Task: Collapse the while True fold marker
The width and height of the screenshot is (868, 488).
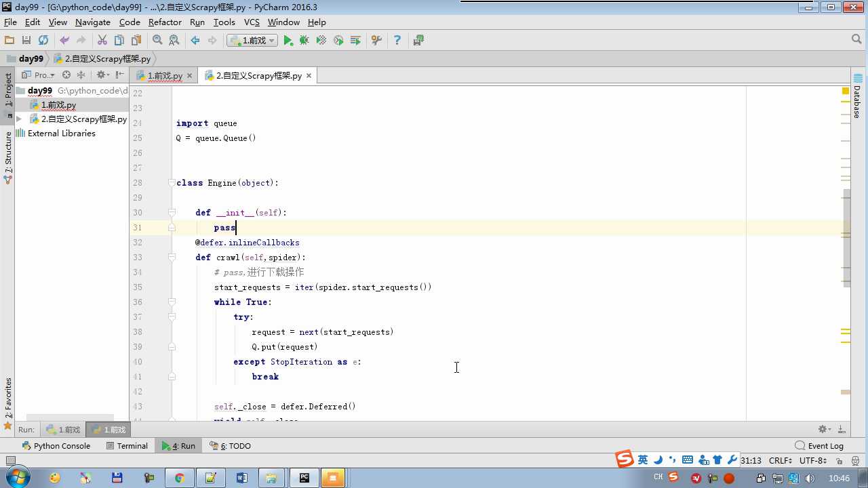Action: pyautogui.click(x=172, y=302)
